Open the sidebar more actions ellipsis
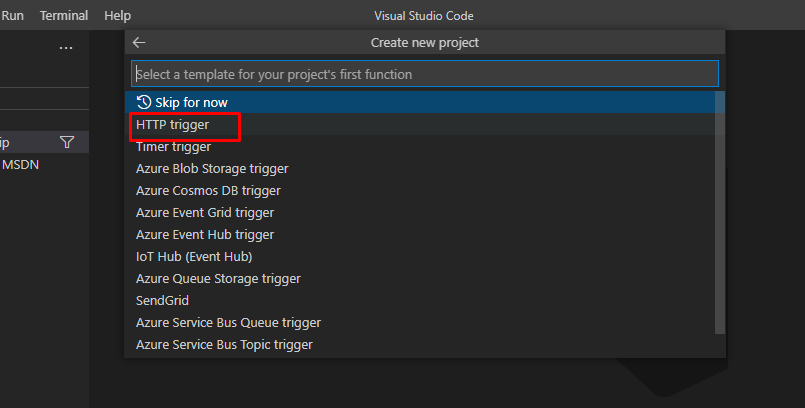This screenshot has width=805, height=408. pyautogui.click(x=66, y=48)
